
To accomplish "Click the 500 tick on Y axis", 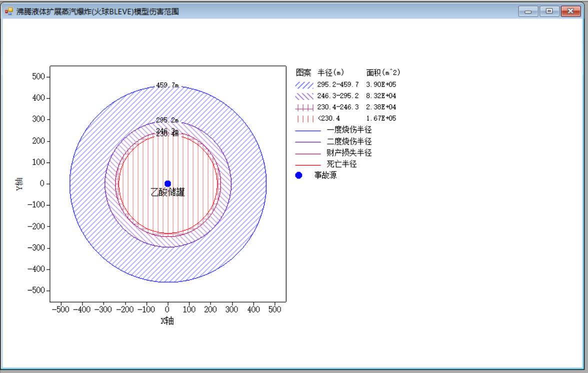I will click(x=38, y=76).
